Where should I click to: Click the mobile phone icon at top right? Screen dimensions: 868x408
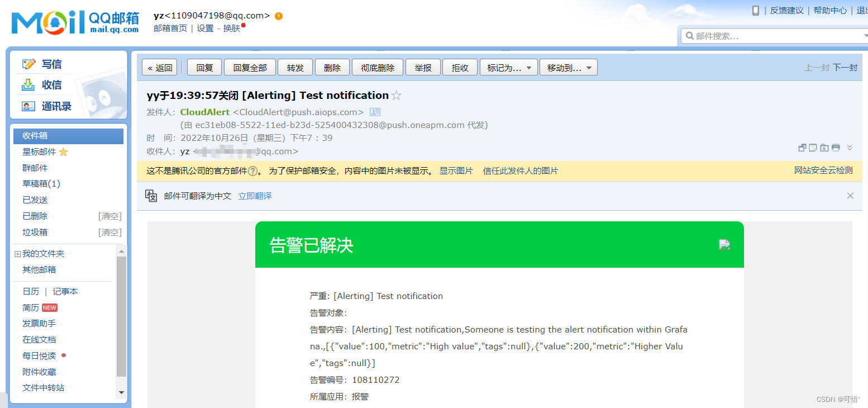[756, 10]
